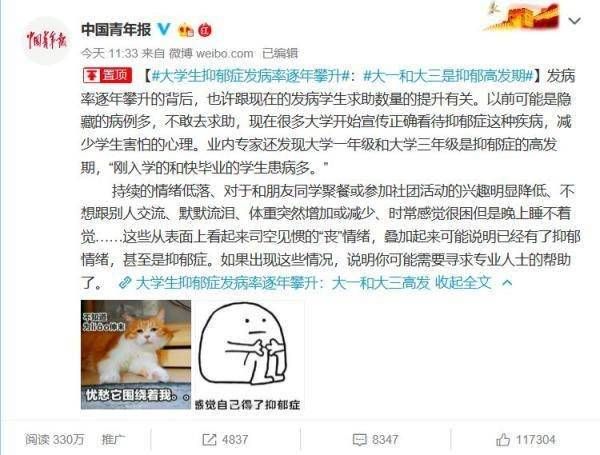Click the repost icon with 4837
The image size is (600, 455).
[209, 440]
